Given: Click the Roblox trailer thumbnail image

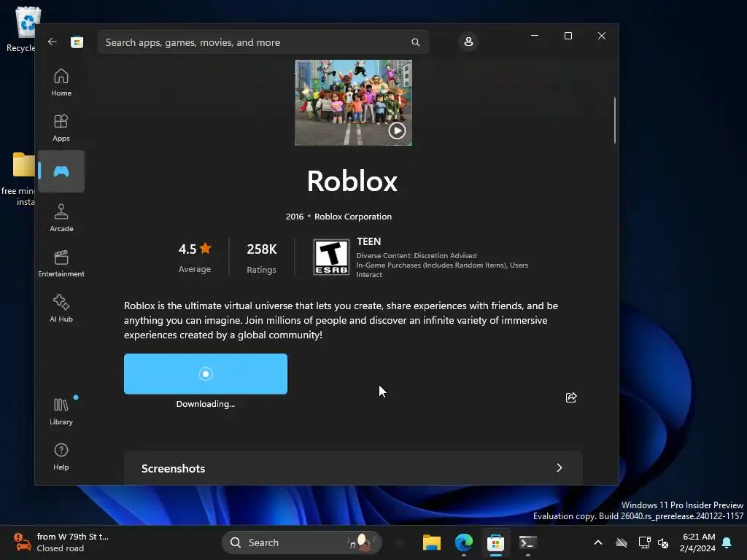Looking at the screenshot, I should point(353,102).
